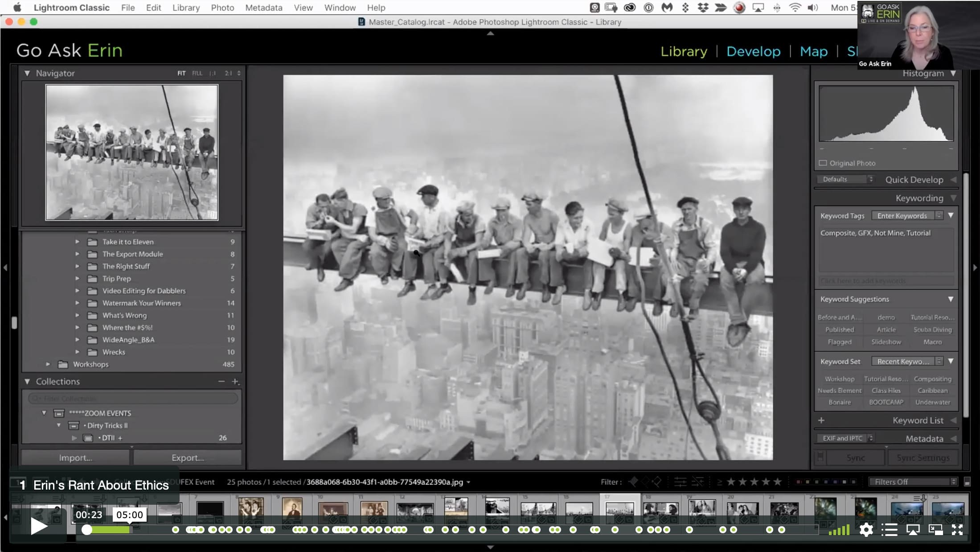
Task: Toggle the second star in the rating filter
Action: (743, 482)
